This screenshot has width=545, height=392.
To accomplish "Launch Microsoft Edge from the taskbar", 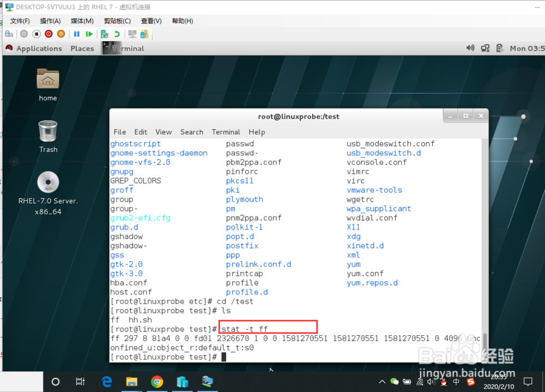I will pos(106,382).
